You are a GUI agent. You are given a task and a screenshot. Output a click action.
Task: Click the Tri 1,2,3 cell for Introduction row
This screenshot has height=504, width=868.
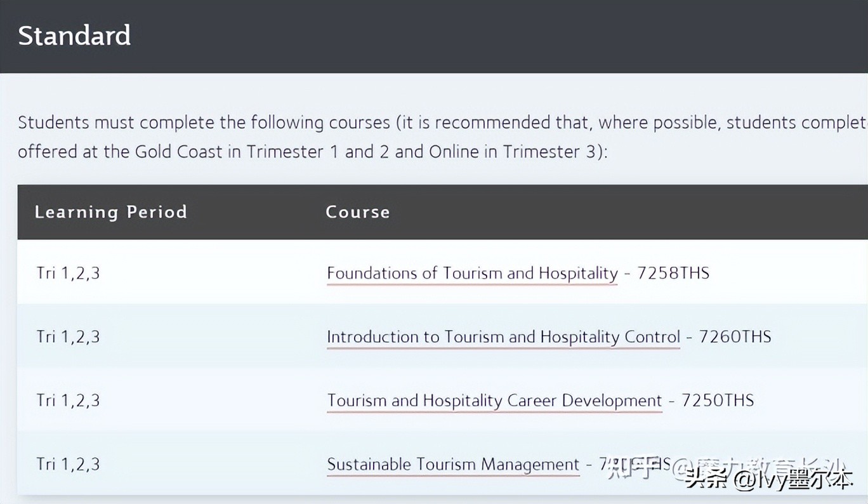click(x=68, y=337)
